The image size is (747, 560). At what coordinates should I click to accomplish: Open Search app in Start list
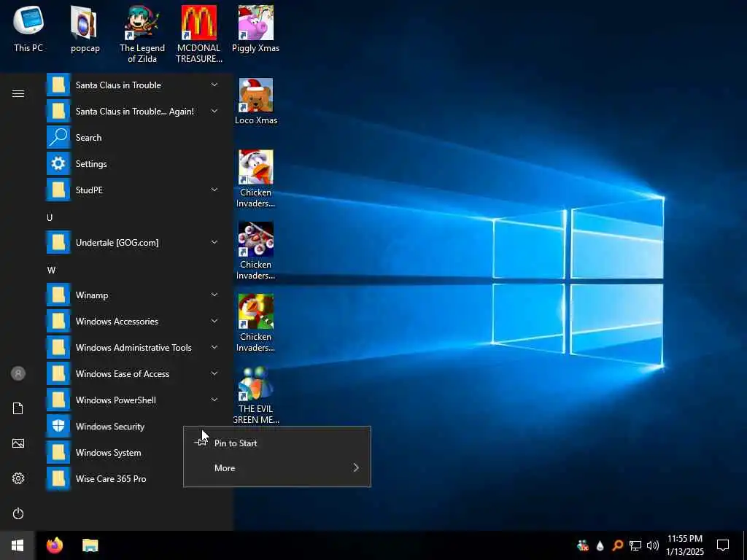133,138
